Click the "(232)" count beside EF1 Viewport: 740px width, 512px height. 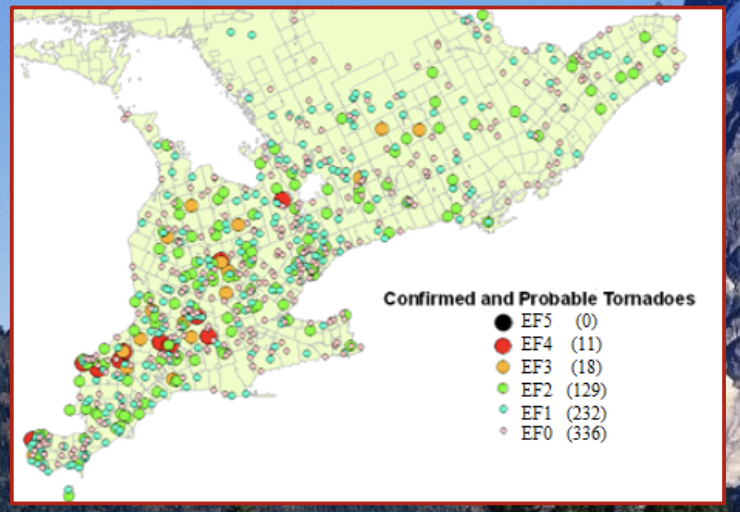(586, 412)
